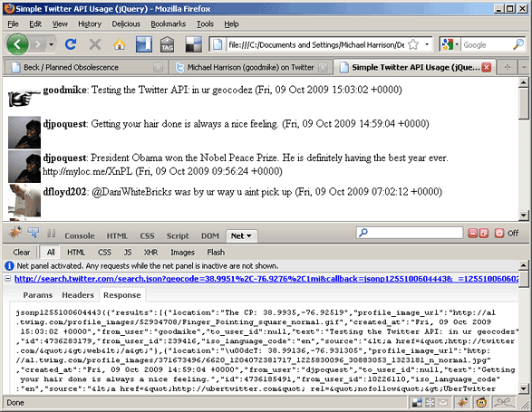
Task: Click the Firebug bug logo icon
Action: point(15,233)
